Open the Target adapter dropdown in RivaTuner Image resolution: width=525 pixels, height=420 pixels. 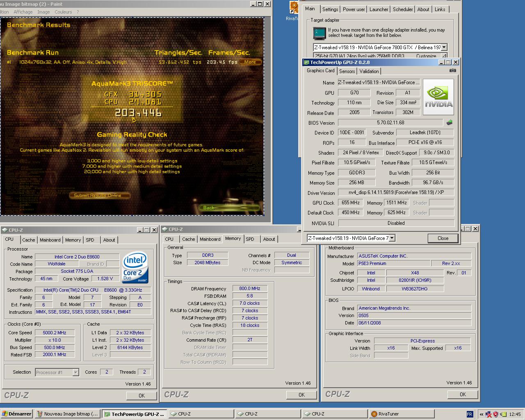point(444,47)
